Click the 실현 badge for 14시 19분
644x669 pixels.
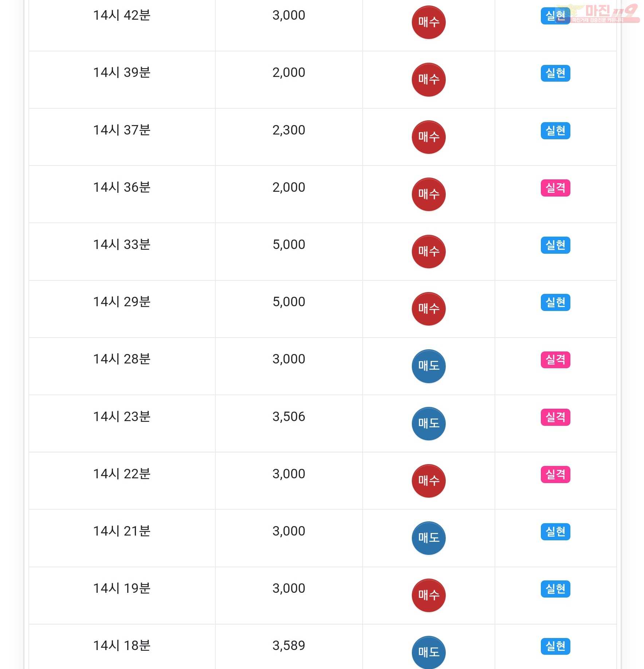pos(555,589)
